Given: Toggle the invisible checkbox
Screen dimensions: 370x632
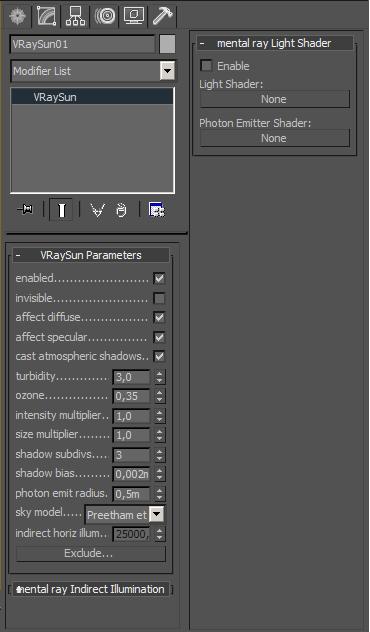Looking at the screenshot, I should click(160, 299).
